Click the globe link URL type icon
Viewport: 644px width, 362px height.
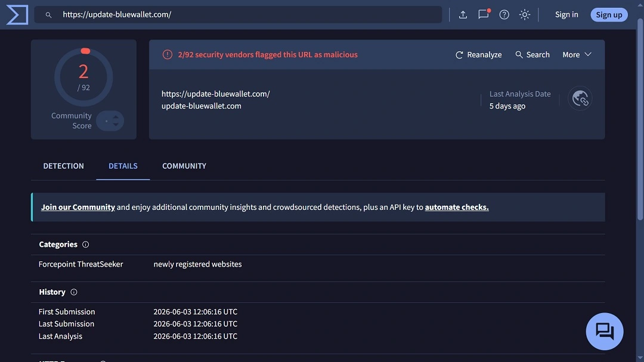coord(580,98)
